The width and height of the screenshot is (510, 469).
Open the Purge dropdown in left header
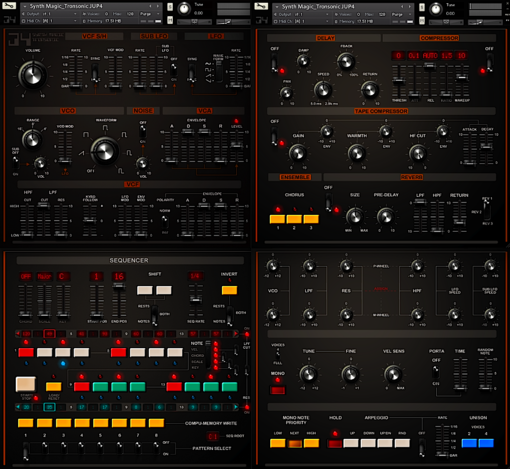150,14
